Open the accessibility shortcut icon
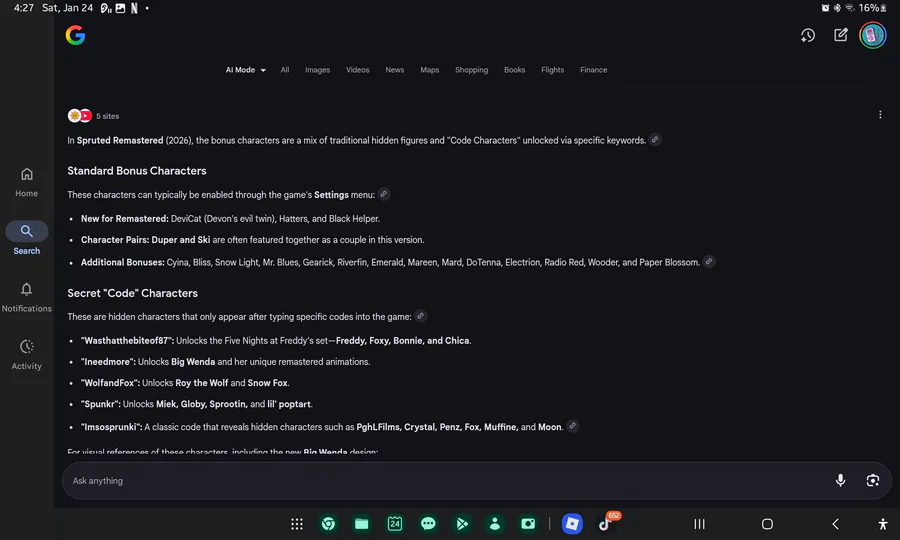This screenshot has height=540, width=900. pyautogui.click(x=883, y=523)
